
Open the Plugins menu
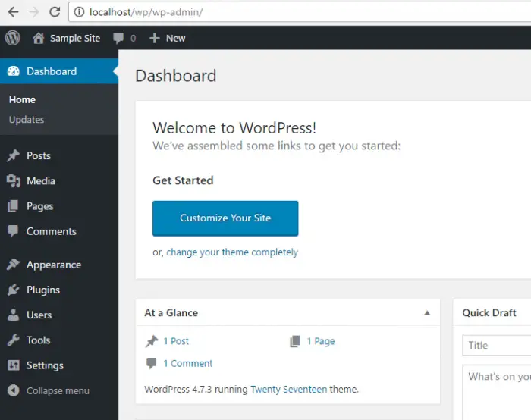coord(43,290)
